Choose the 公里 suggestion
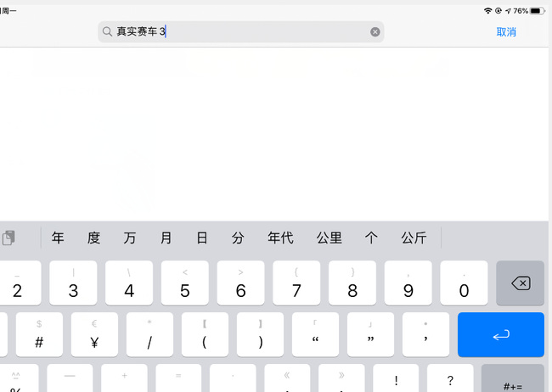Viewport: 552px width, 392px height. [x=330, y=238]
